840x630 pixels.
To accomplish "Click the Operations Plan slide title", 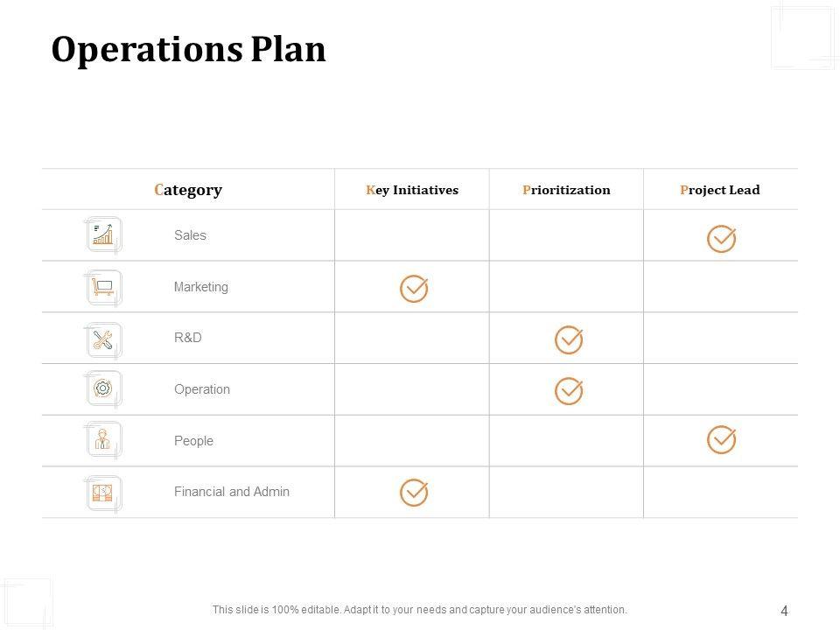I will [189, 50].
